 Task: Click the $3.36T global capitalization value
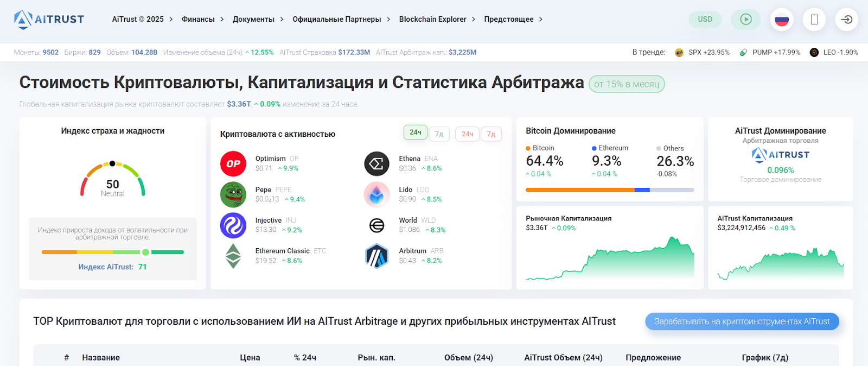click(x=239, y=104)
